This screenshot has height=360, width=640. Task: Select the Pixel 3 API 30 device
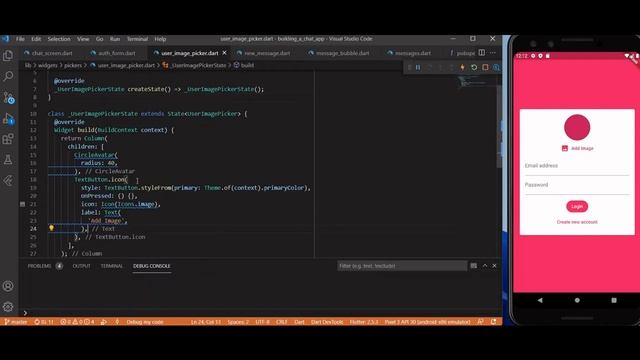pyautogui.click(x=427, y=322)
